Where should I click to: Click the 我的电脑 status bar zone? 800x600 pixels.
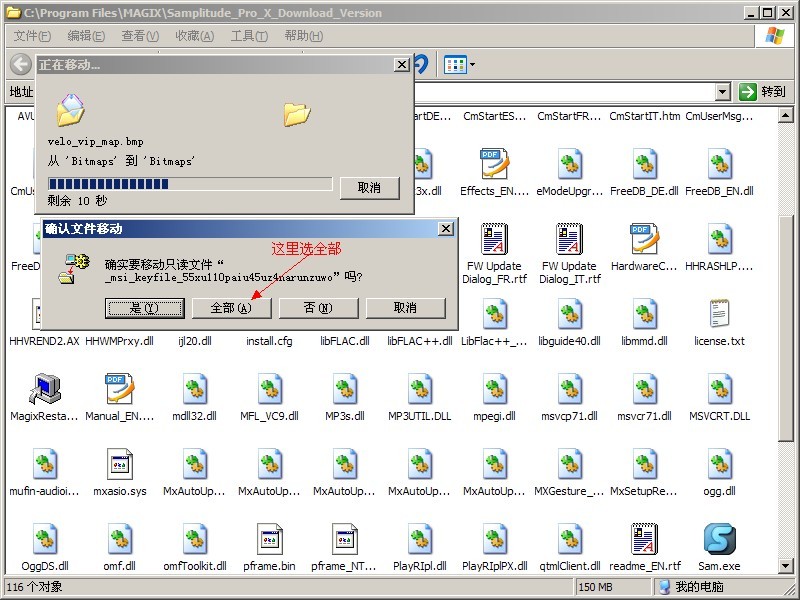pyautogui.click(x=725, y=587)
